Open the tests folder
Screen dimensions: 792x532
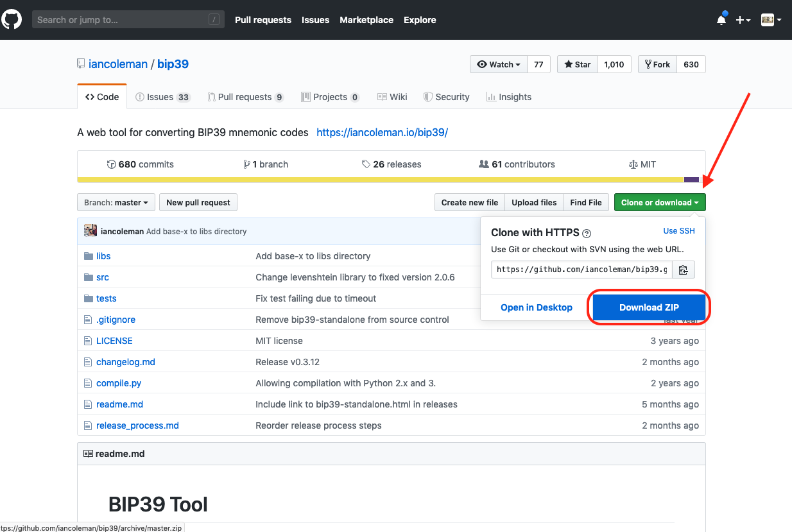(107, 298)
